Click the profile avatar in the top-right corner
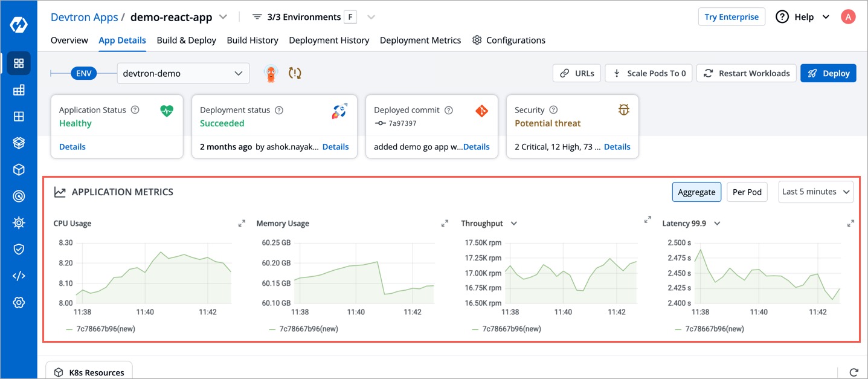868x379 pixels. click(x=848, y=16)
